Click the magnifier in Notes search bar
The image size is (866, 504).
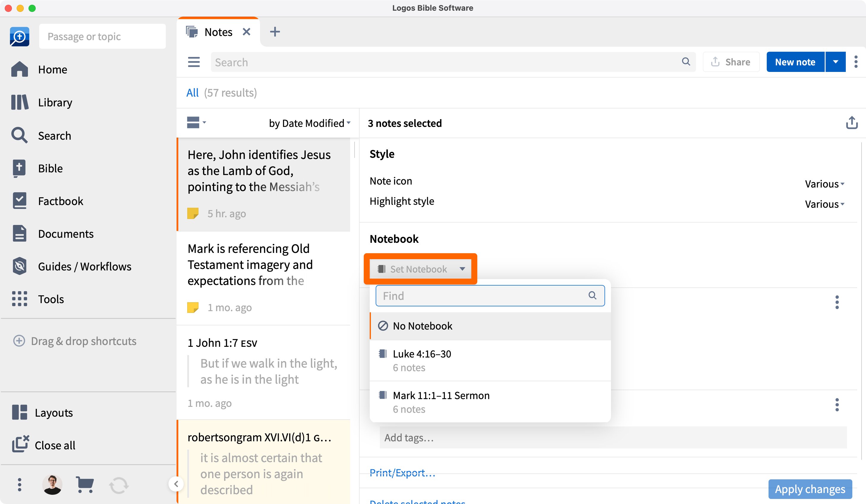[x=686, y=62]
